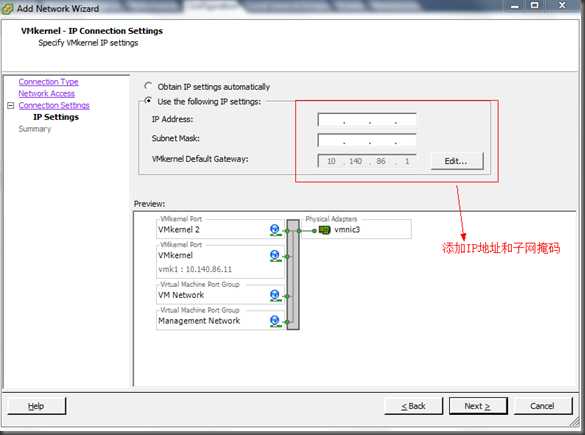
Task: Proceed with the Next button
Action: pos(478,406)
